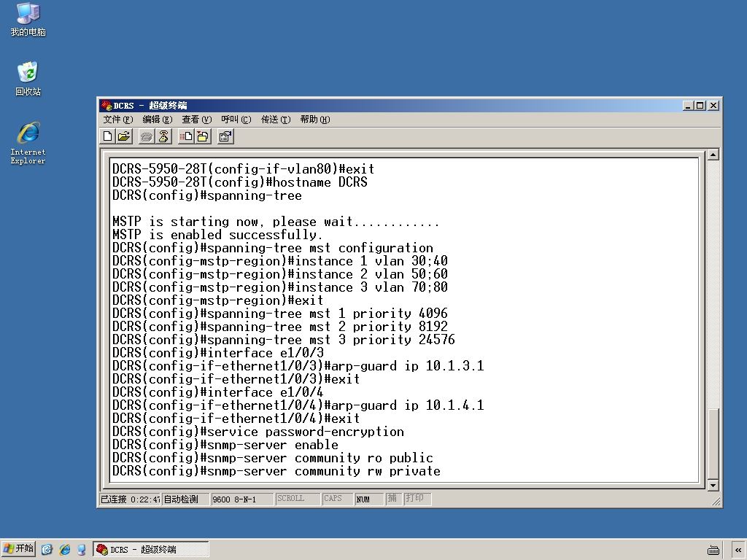Click SCROLL status bar indicator
Image resolution: width=747 pixels, height=560 pixels.
[298, 499]
